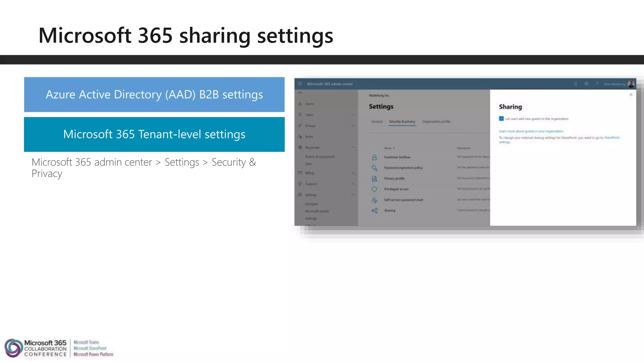Screen dimensions: 644x362
Task: Open Sites submenu item
Action: point(308,164)
